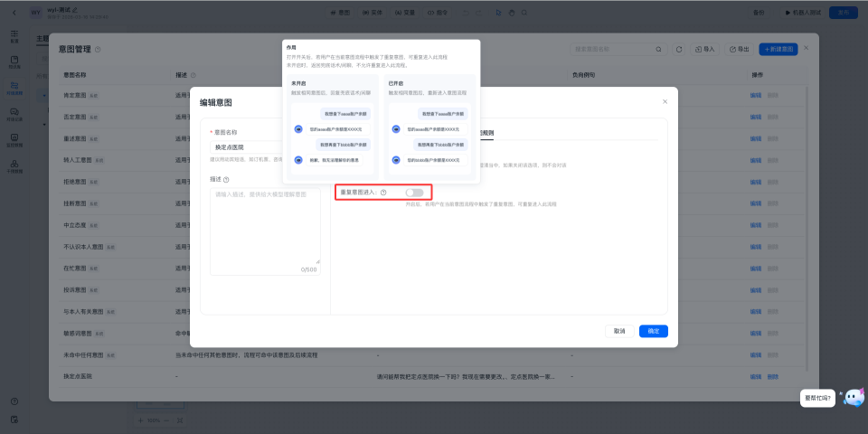868x434 pixels.
Task: Close the 编辑意图 dialog with X
Action: click(x=665, y=101)
